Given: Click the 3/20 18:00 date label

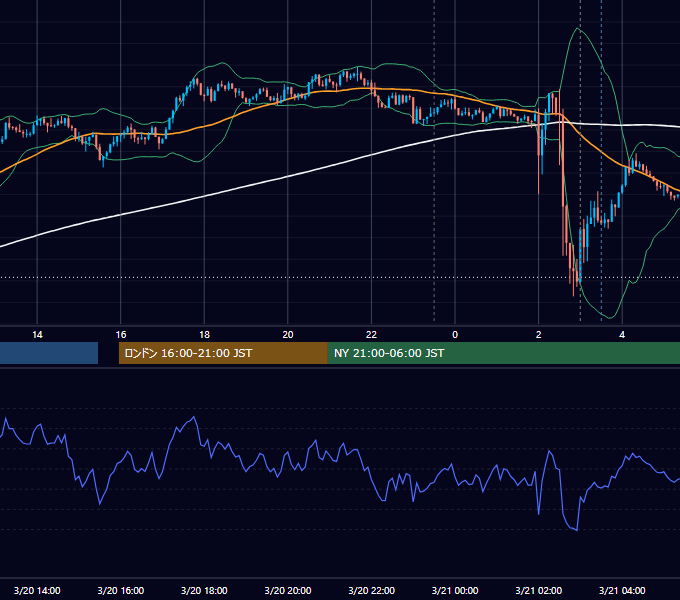Looking at the screenshot, I should (x=204, y=590).
